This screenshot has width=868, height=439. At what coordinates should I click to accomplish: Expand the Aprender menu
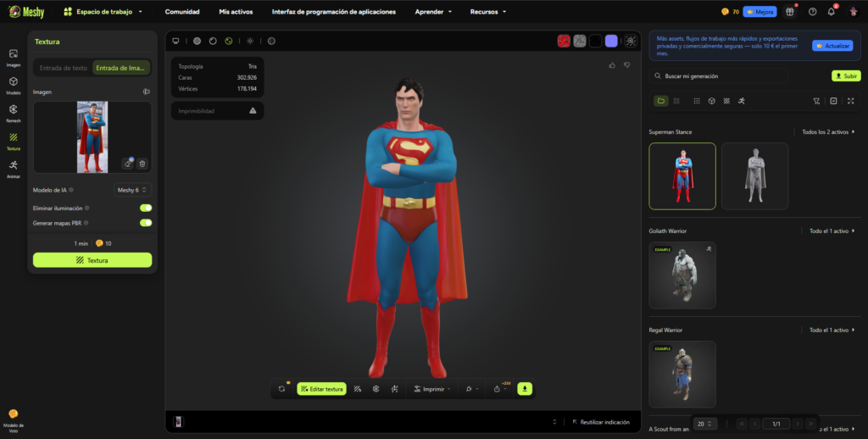(x=433, y=12)
